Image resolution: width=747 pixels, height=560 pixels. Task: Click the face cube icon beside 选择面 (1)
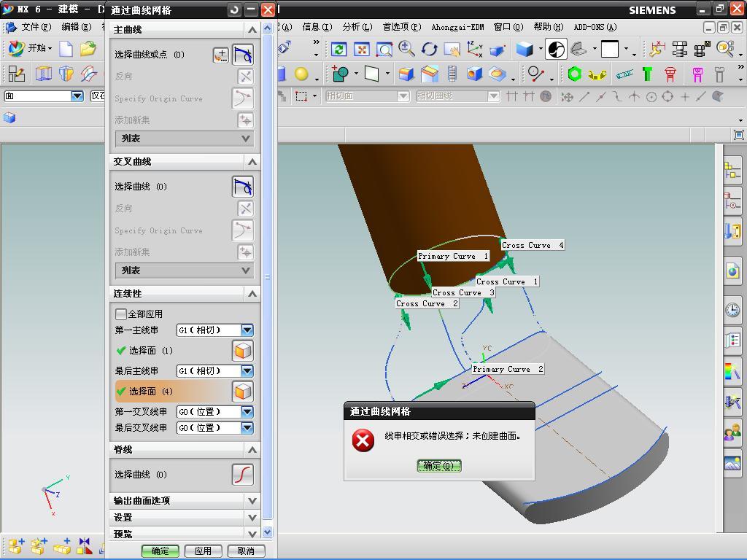coord(242,351)
